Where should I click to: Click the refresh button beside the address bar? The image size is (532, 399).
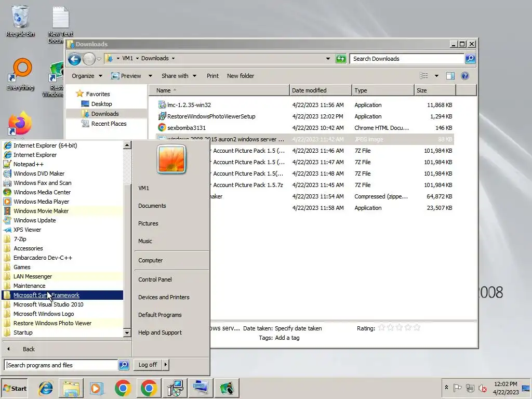click(x=341, y=59)
